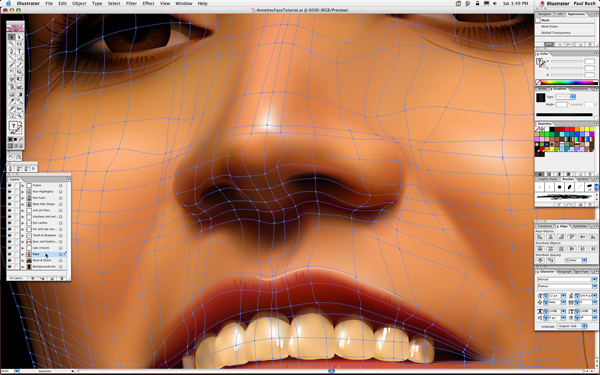Open the File menu
600x375 pixels.
click(49, 3)
